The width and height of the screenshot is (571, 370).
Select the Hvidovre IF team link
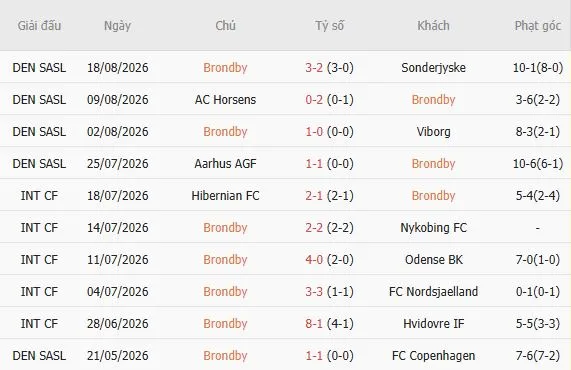pos(433,324)
